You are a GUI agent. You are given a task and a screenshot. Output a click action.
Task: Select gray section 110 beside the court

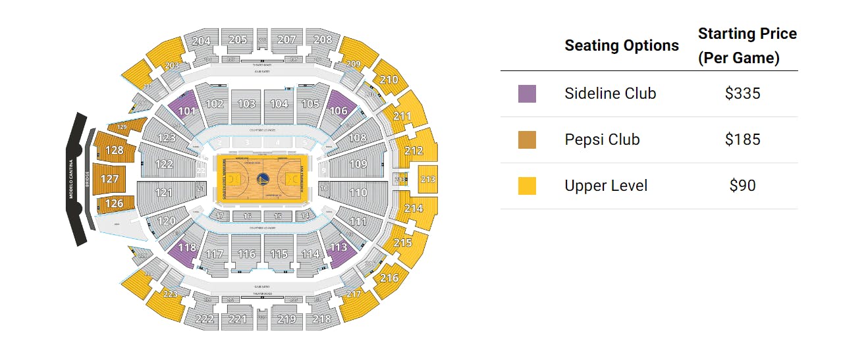(358, 193)
